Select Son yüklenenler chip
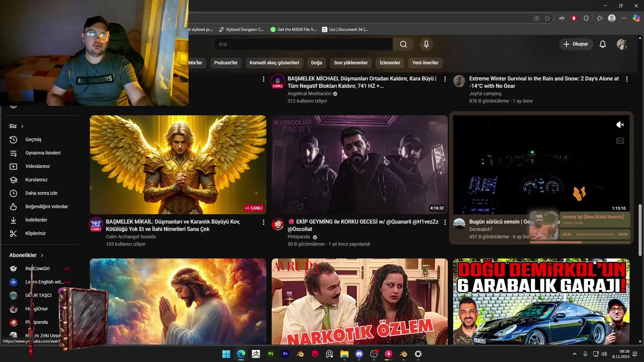The image size is (644, 362). [x=351, y=63]
